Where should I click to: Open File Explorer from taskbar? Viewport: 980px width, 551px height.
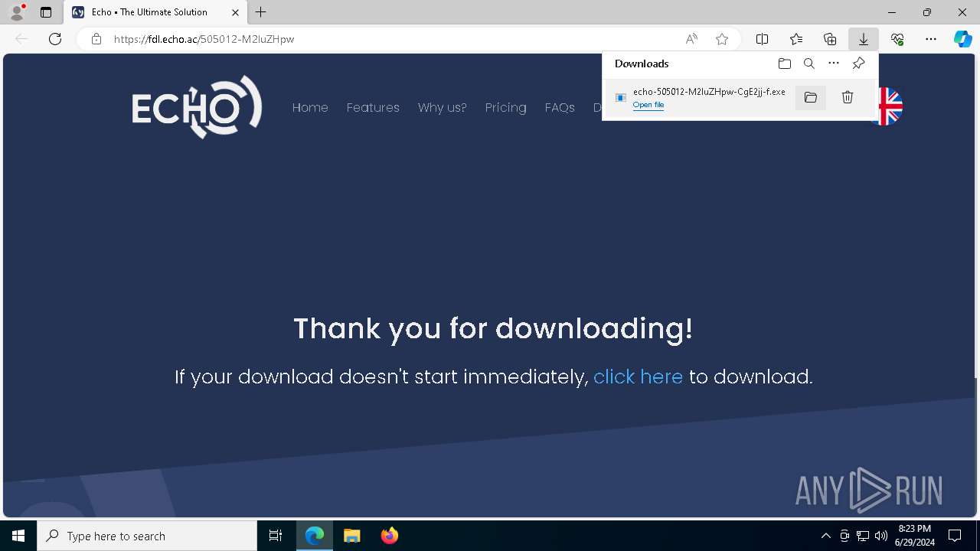tap(351, 536)
